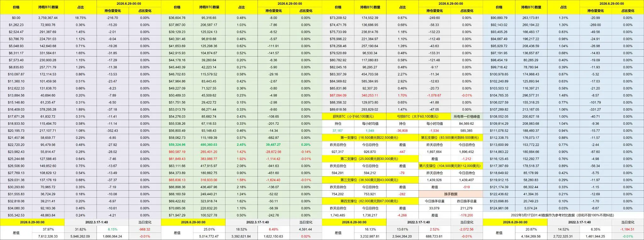Screen dimensions: 644x240
Task: Click the summary total 4,184,269.56
Action: pos(531,236)
